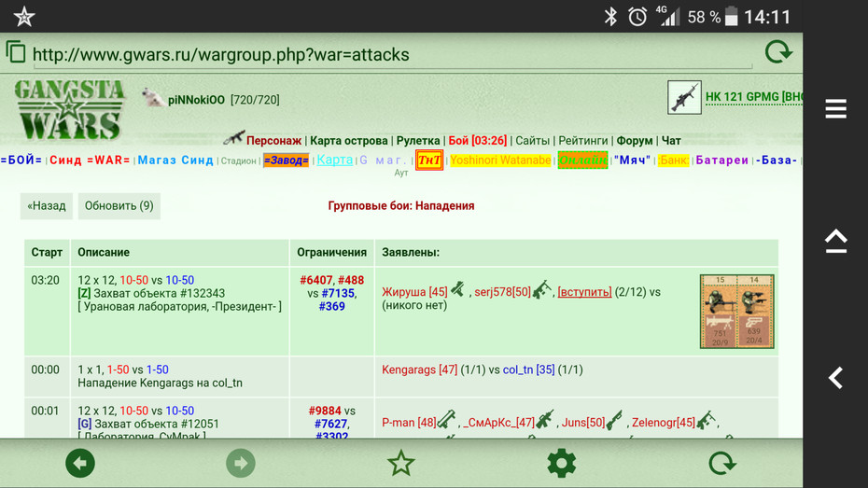Click the HK 121 GPMG weapon icon

click(x=684, y=97)
